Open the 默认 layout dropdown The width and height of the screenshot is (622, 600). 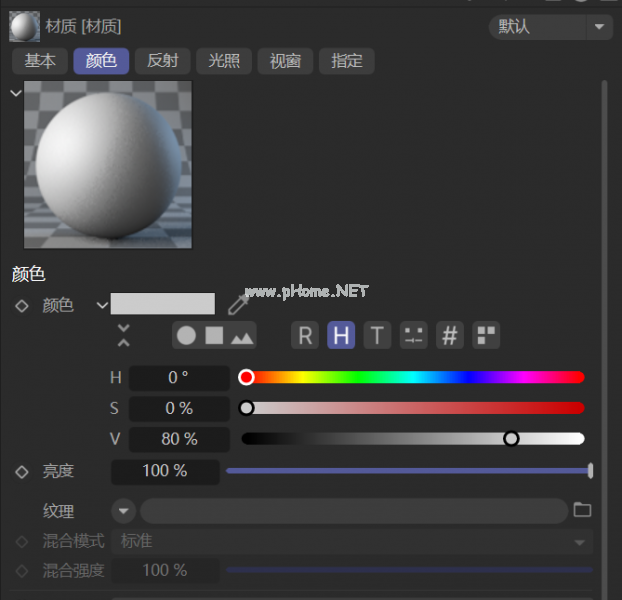tap(551, 27)
